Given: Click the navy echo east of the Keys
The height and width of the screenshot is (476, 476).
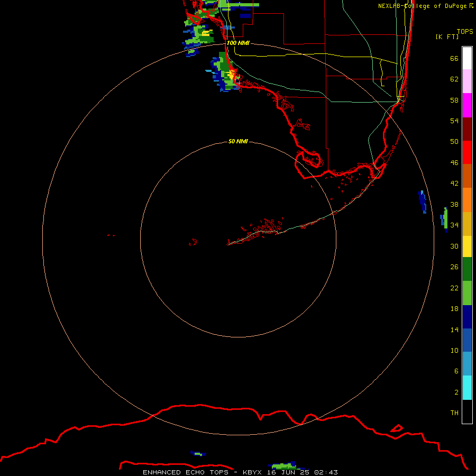Looking at the screenshot, I should point(422,202).
